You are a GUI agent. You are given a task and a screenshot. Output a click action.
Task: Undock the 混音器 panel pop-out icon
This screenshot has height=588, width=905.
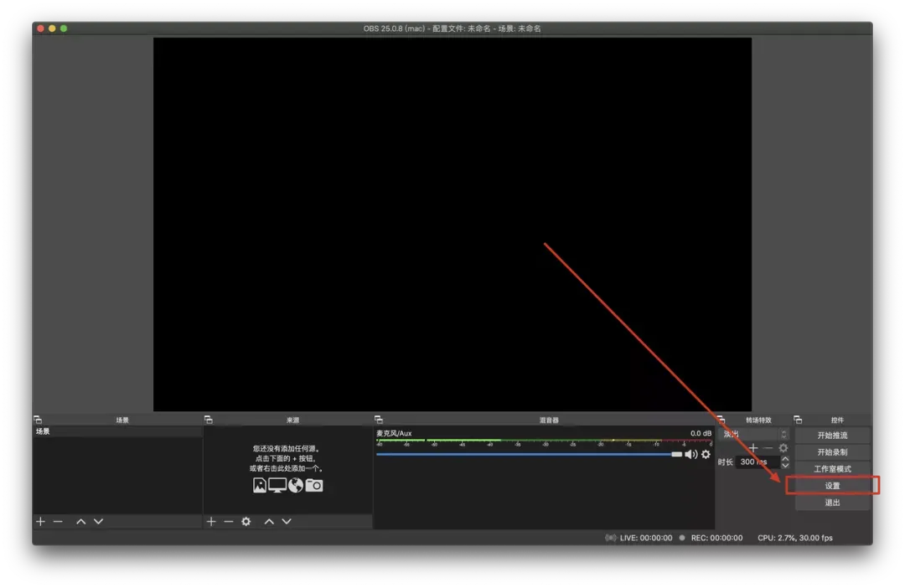(x=379, y=420)
